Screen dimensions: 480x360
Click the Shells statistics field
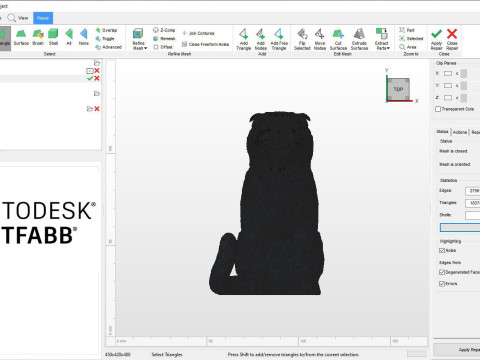pyautogui.click(x=473, y=215)
